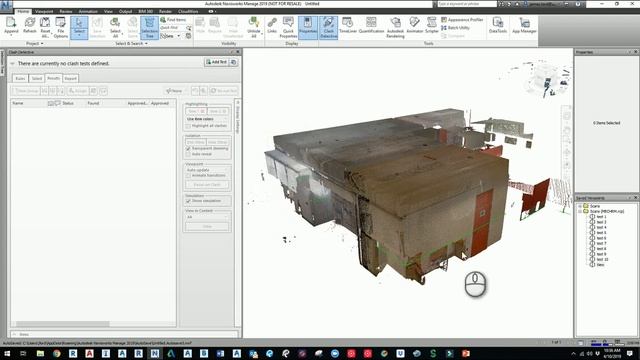Viewport: 640px width, 360px height.
Task: Open Auto-update viewpoint dropdown
Action: (207, 170)
